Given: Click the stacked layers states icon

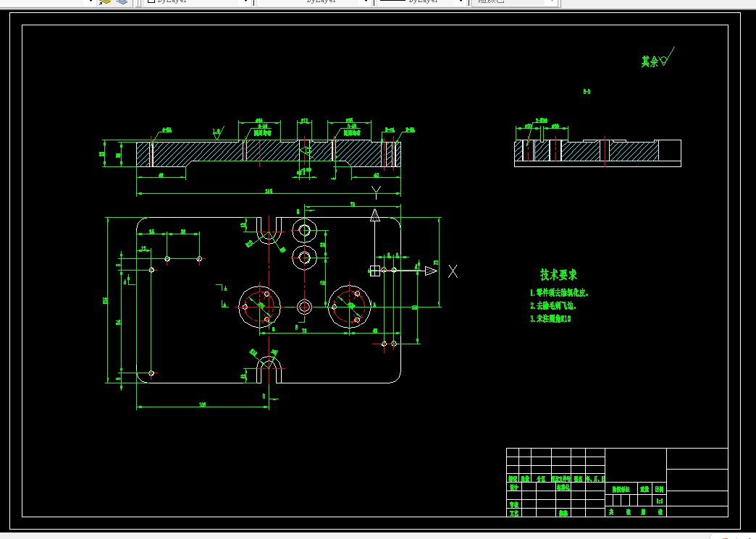Looking at the screenshot, I should pos(122,2).
